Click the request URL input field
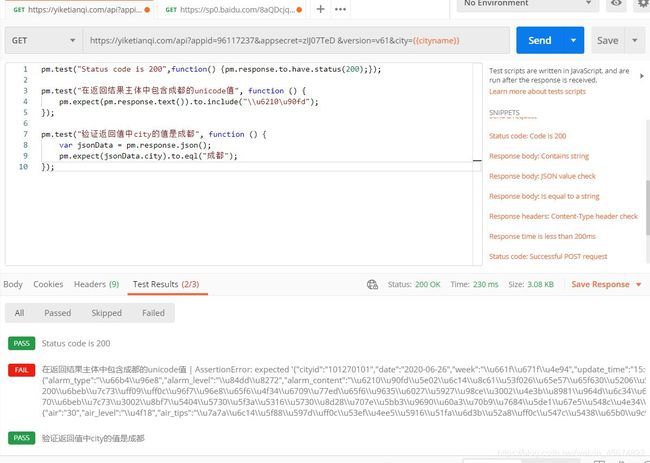 pos(296,41)
